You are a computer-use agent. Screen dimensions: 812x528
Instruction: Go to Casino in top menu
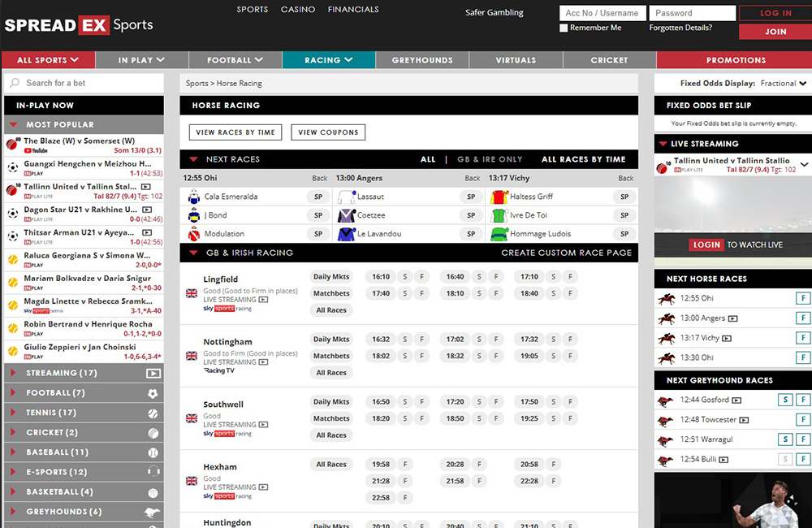[x=298, y=9]
